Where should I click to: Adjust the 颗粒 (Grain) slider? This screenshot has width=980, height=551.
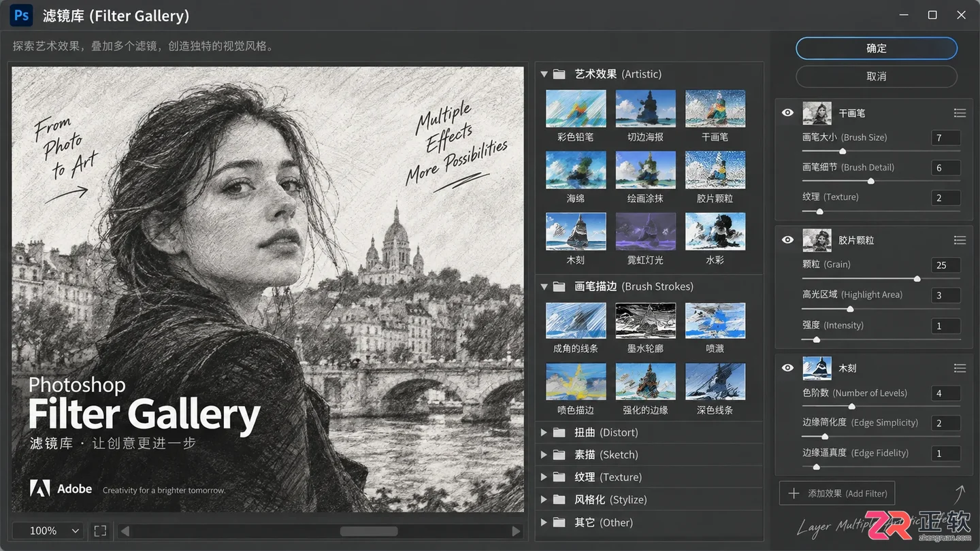[917, 279]
